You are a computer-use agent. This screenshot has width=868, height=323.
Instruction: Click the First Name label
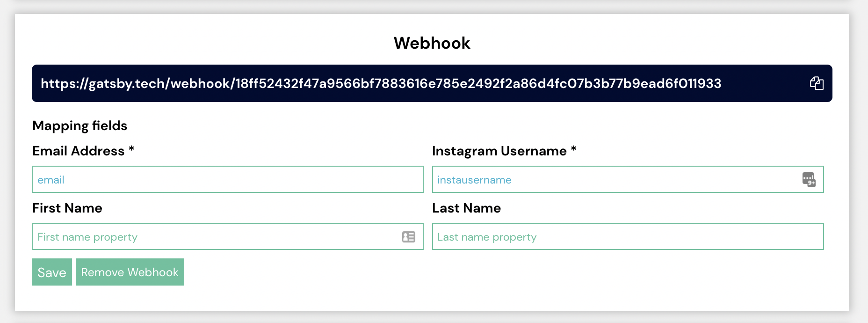pos(67,208)
